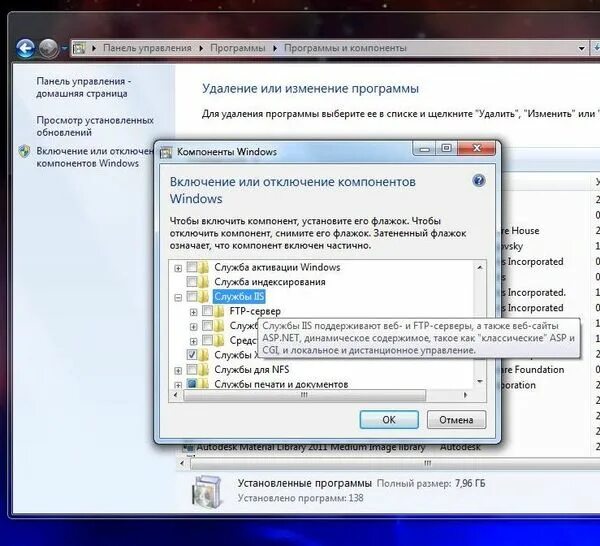Open 'Включение или отключение компонентов Windows' link
Image resolution: width=600 pixels, height=546 pixels.
point(95,157)
